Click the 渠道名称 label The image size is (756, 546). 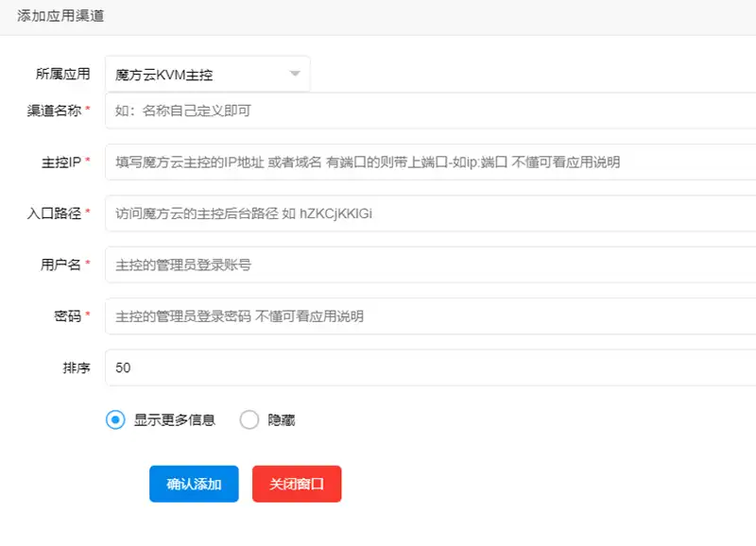click(x=54, y=111)
